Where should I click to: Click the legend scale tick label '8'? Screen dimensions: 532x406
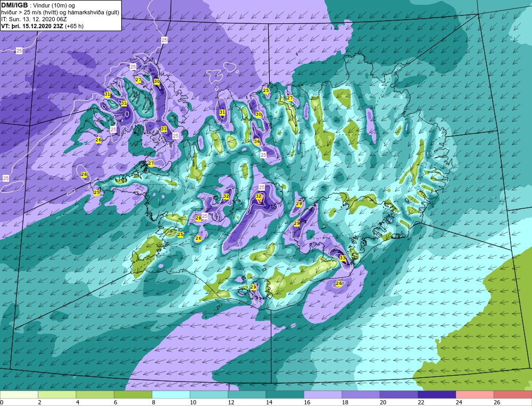[153, 402]
